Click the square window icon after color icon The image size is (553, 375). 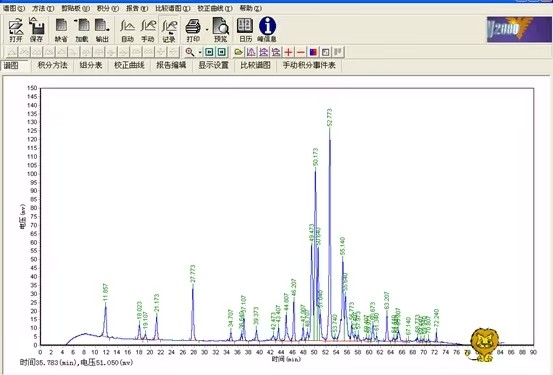pos(326,52)
